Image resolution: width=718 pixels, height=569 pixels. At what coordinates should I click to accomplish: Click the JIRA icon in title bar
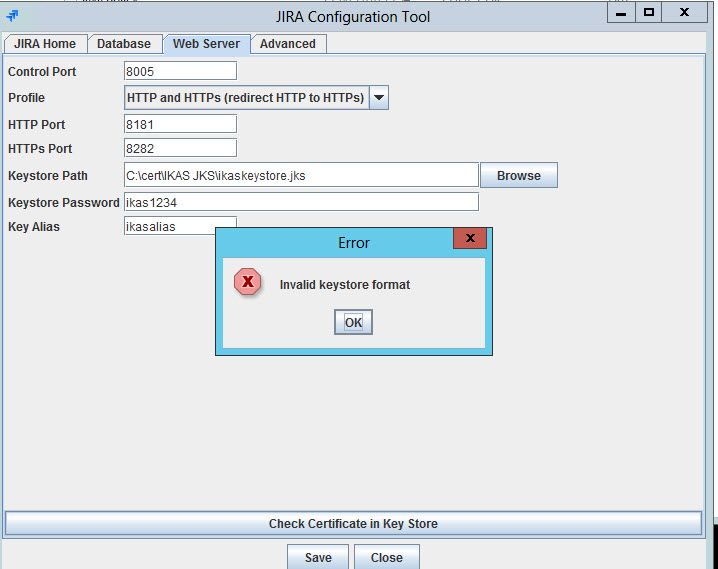tap(12, 16)
